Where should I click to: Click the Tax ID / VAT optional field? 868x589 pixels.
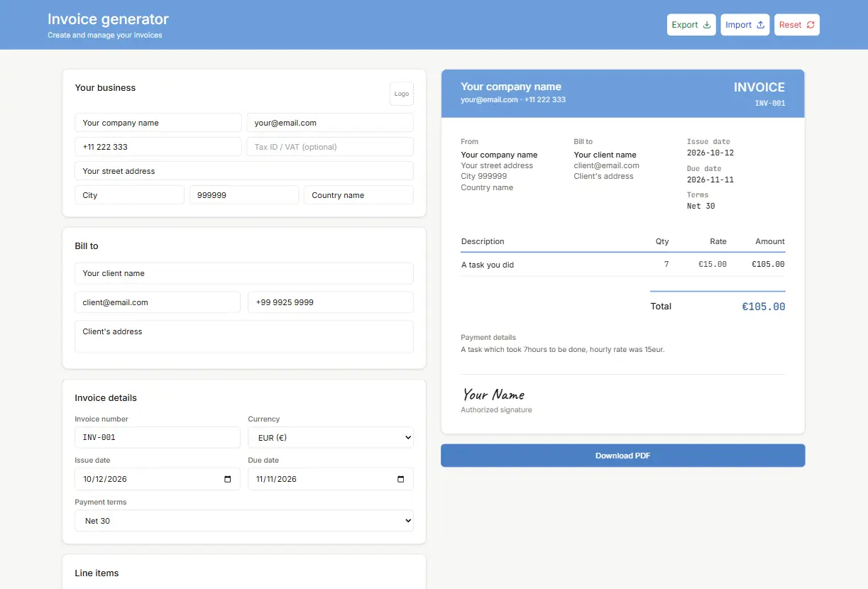(x=330, y=147)
